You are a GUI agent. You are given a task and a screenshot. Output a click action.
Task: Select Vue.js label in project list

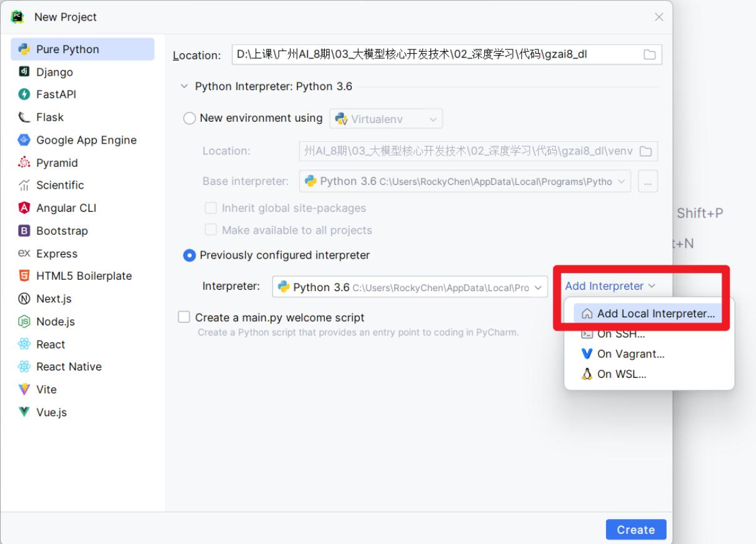coord(51,412)
